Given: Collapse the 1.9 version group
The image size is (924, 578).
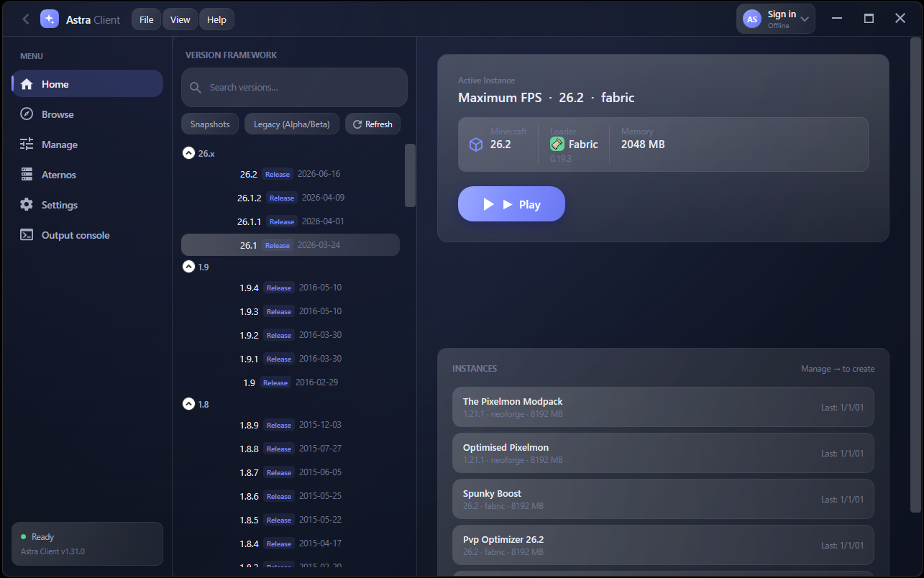Looking at the screenshot, I should [x=188, y=267].
